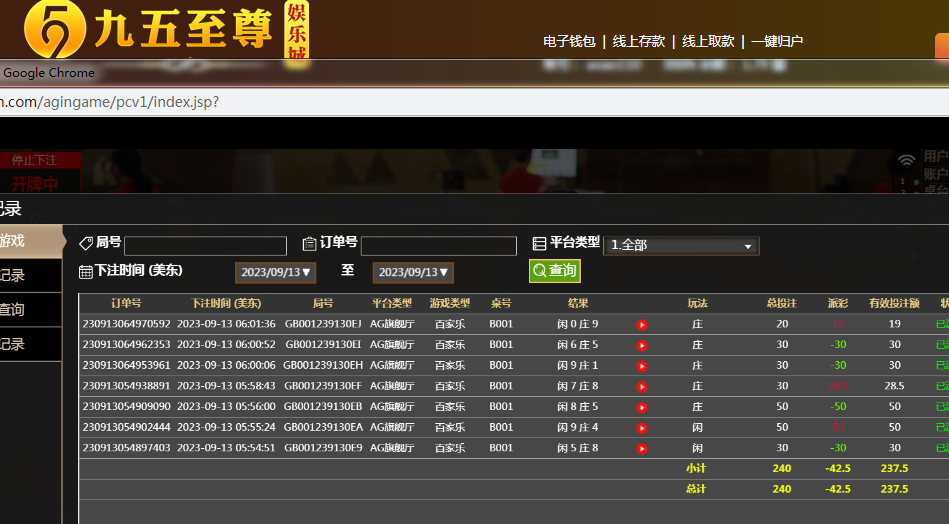Play replay for order 230913054897403
The height and width of the screenshot is (524, 949).
[642, 448]
